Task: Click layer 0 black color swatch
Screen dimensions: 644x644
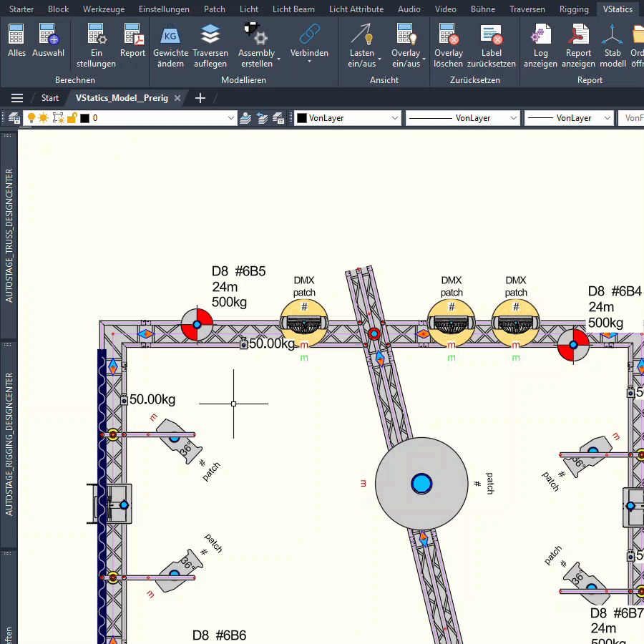Action: (x=84, y=118)
